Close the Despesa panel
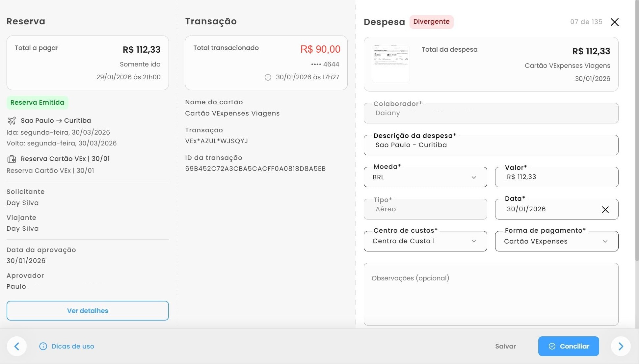This screenshot has height=364, width=639. point(614,22)
